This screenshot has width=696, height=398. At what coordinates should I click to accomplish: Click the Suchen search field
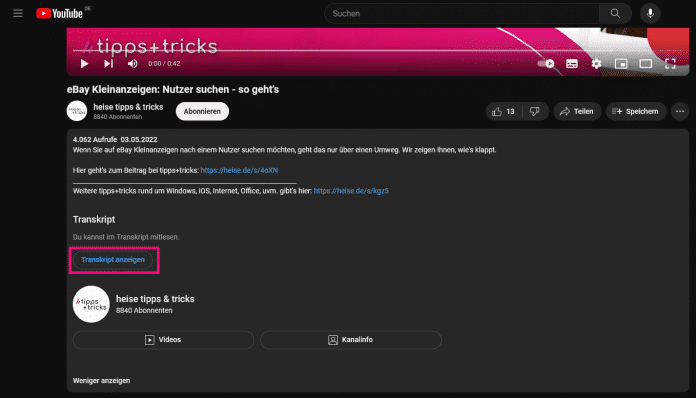click(462, 14)
